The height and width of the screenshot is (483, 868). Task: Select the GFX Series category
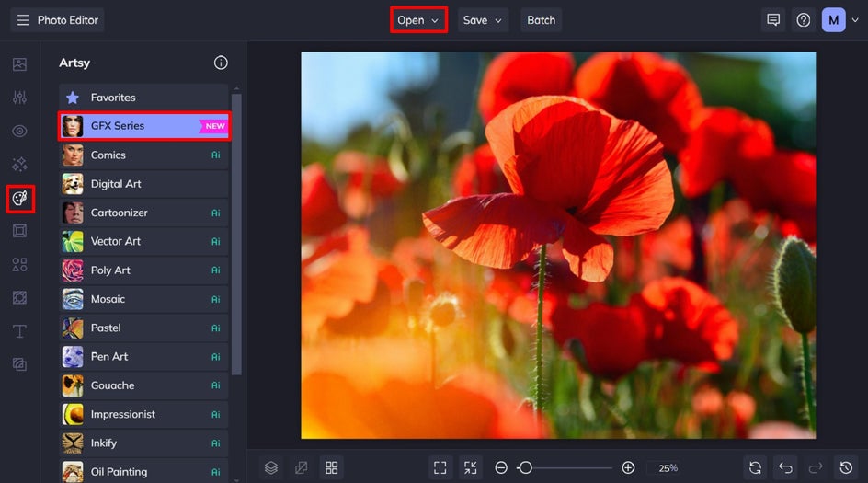pyautogui.click(x=144, y=126)
